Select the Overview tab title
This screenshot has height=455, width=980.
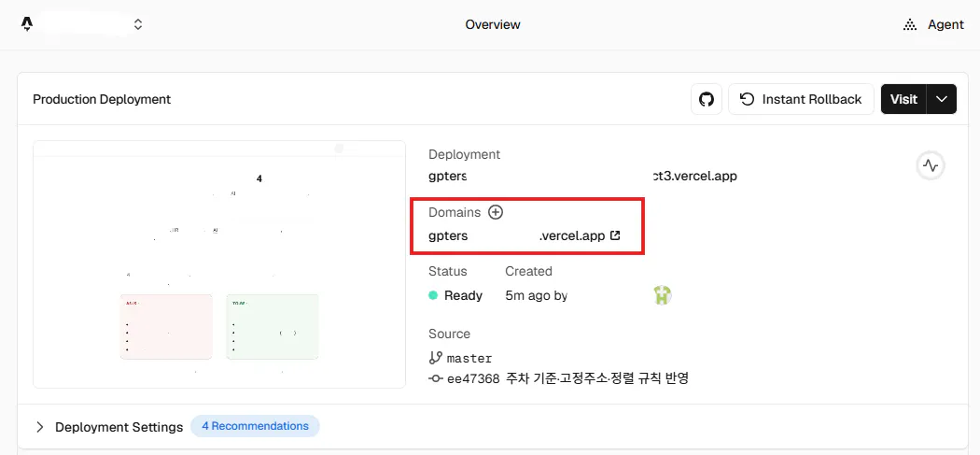tap(493, 24)
